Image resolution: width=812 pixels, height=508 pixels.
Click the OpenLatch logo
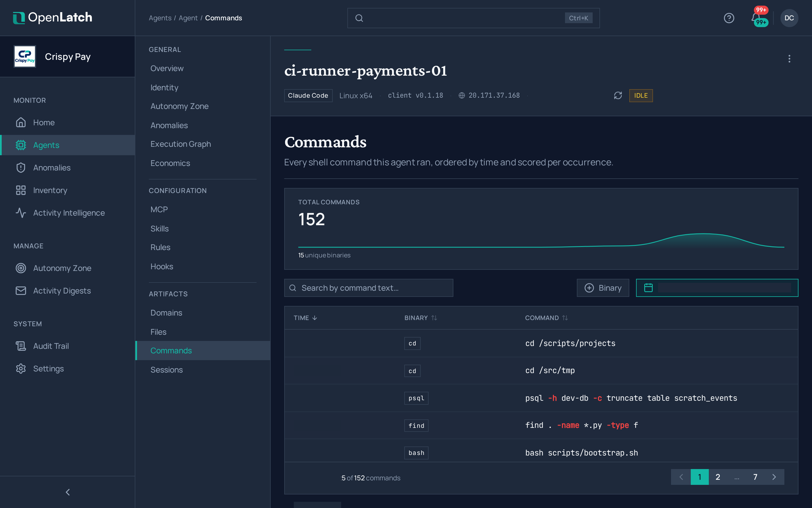[52, 17]
